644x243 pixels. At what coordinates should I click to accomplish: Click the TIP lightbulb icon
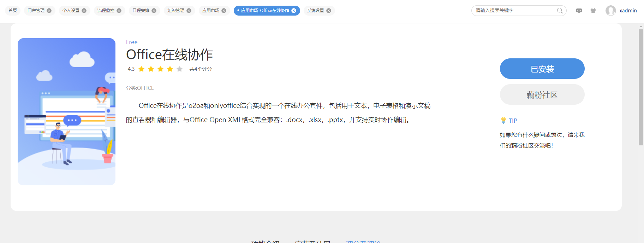pos(503,120)
